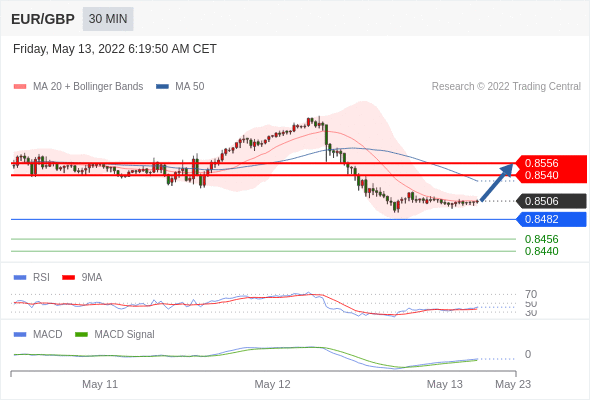
Task: Click the RSI legend blue swatch
Action: pos(20,278)
